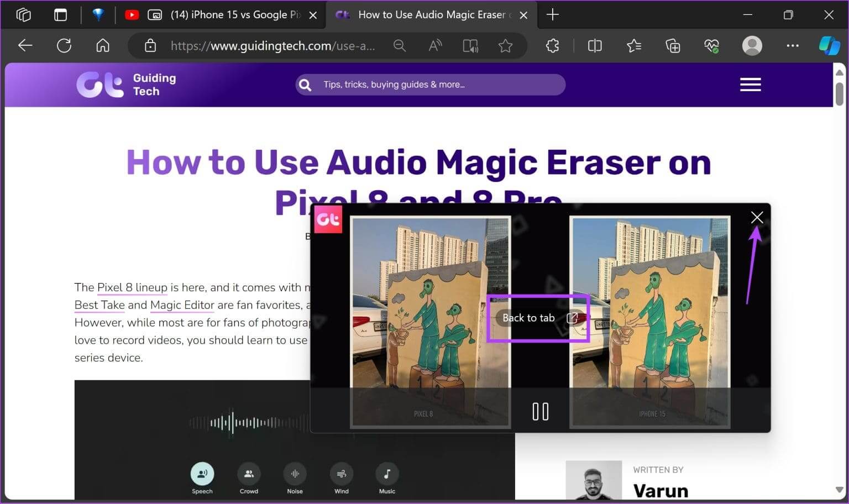Screen dimensions: 849x504
Task: Select the Music audio option
Action: (x=387, y=479)
